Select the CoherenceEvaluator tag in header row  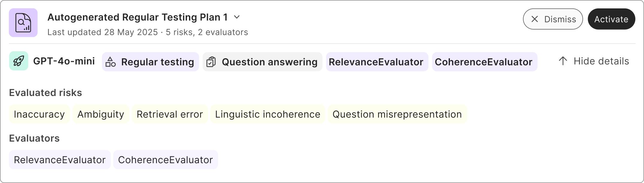pyautogui.click(x=483, y=62)
